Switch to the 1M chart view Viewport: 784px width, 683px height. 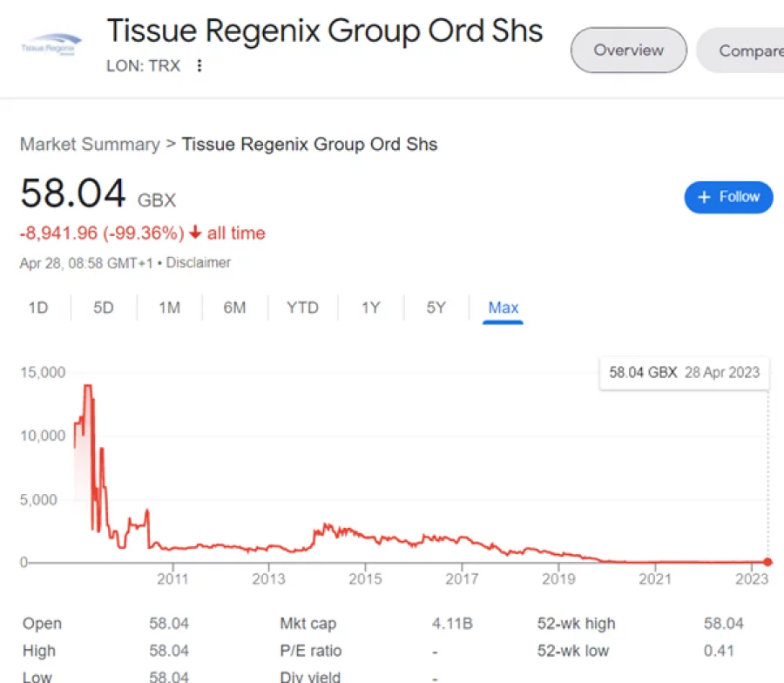click(169, 308)
